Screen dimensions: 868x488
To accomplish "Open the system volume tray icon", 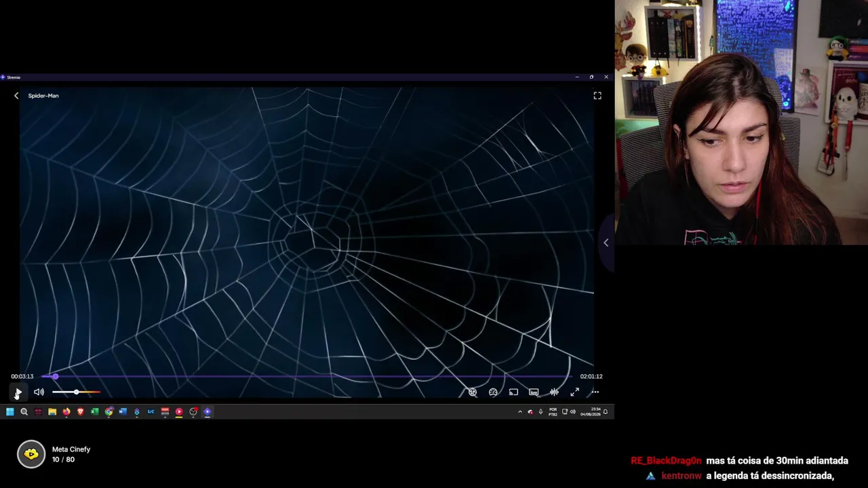I will pos(572,411).
